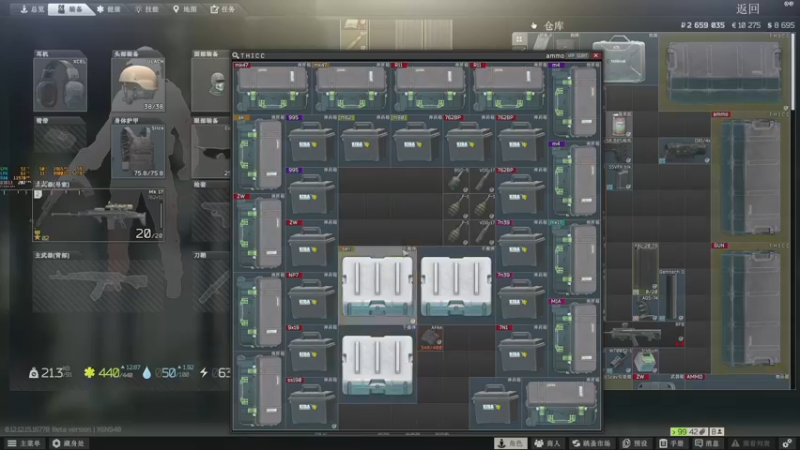Select the headset in the 耳机 slot
This screenshot has width=800, height=450.
point(60,84)
